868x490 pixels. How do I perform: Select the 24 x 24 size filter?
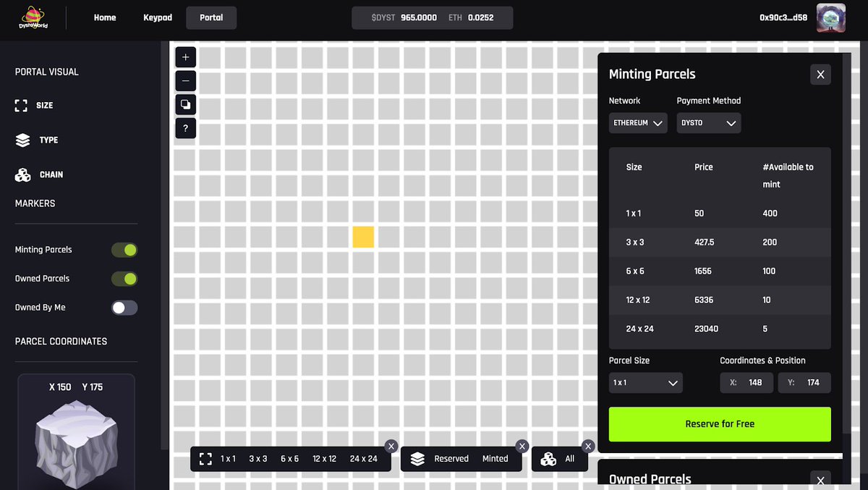coord(364,459)
